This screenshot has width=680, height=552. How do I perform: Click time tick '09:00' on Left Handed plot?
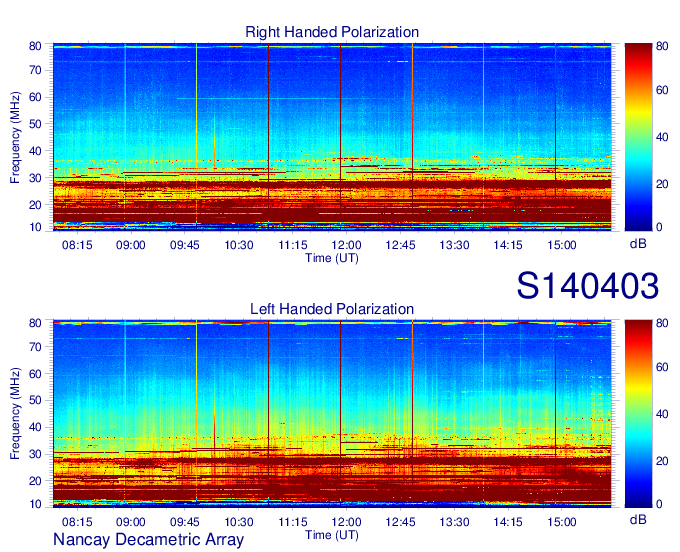click(x=131, y=522)
